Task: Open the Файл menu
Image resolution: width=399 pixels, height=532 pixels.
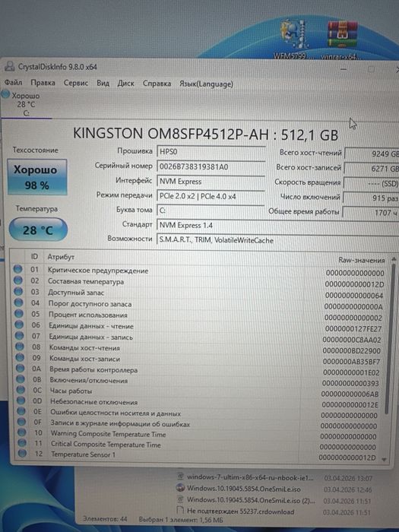Action: 13,82
